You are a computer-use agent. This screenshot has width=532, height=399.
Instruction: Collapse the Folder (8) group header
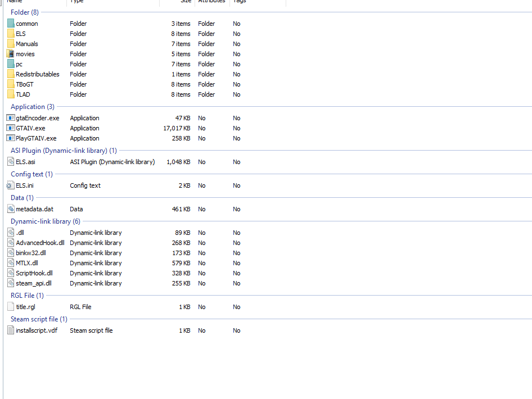tap(25, 12)
